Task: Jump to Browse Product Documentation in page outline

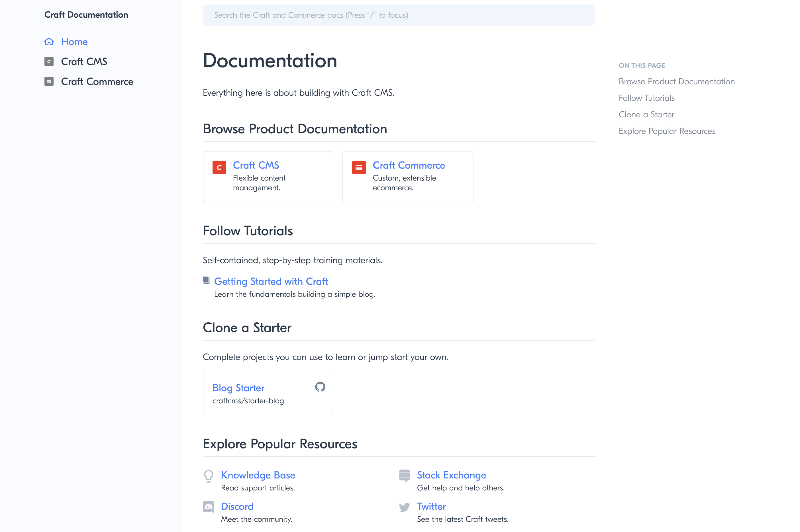Action: click(x=676, y=81)
